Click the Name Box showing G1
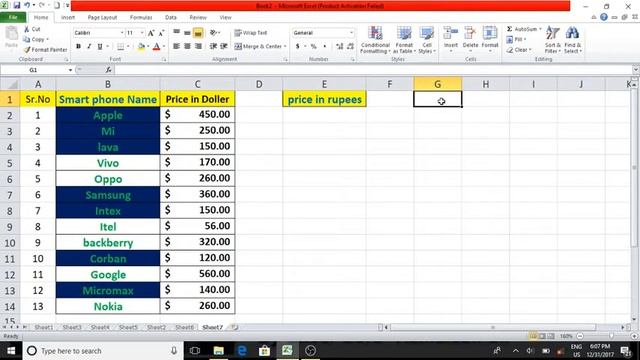Screen dimensions: 640x360 pos(33,70)
